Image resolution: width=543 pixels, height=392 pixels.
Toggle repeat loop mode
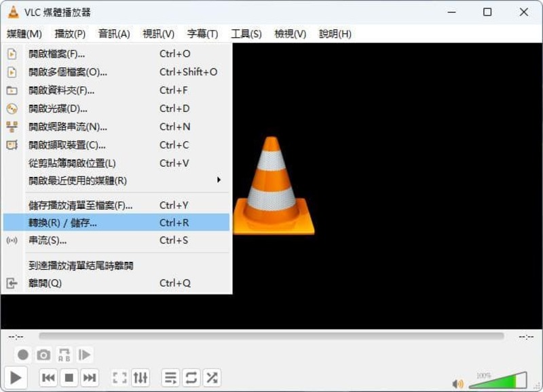coord(191,378)
